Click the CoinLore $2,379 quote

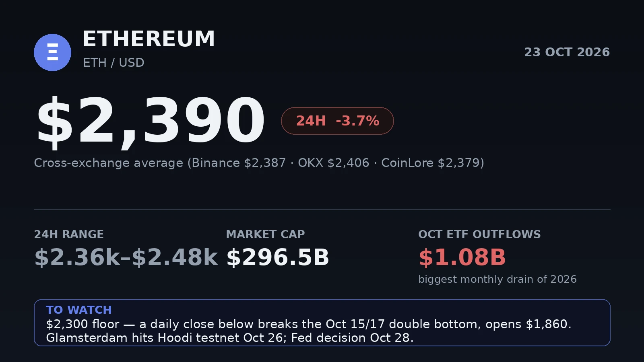[x=431, y=163]
